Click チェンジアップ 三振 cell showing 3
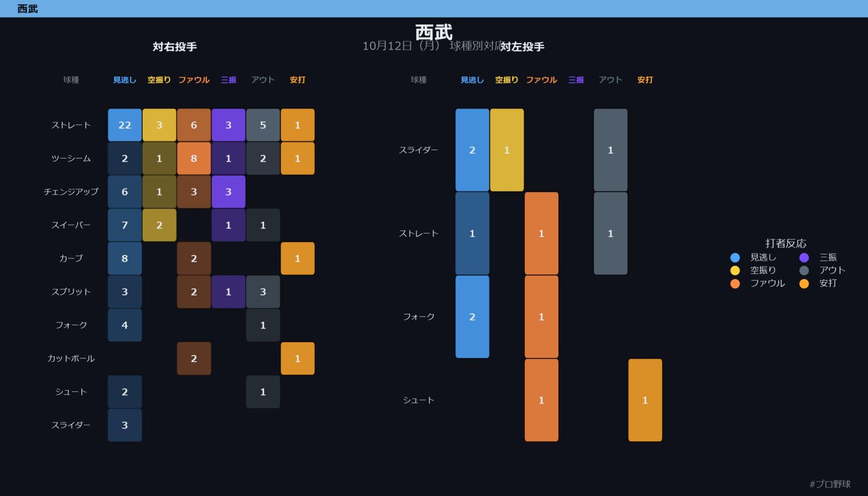This screenshot has height=496, width=868. coord(228,192)
